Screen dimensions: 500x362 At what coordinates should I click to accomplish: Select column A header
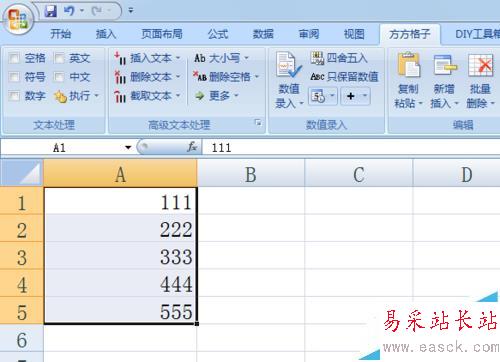120,173
